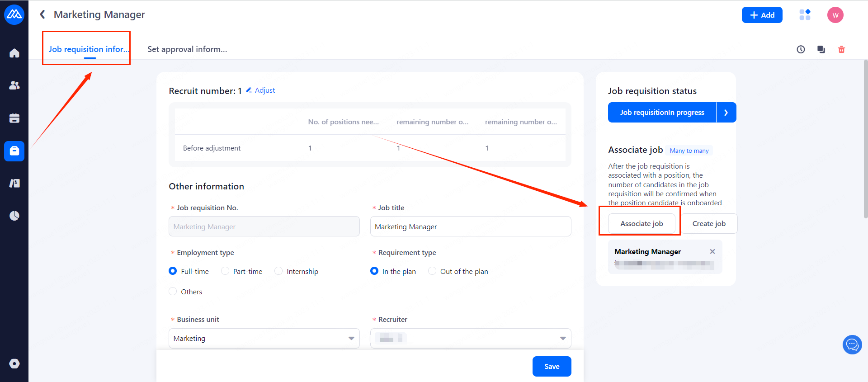This screenshot has width=868, height=382.
Task: Expand the job requisition status arrow
Action: coord(726,113)
